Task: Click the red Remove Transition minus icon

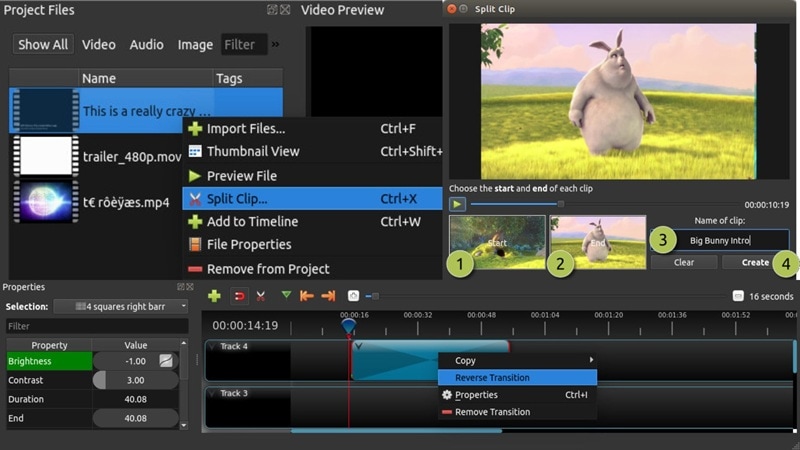Action: click(x=447, y=412)
